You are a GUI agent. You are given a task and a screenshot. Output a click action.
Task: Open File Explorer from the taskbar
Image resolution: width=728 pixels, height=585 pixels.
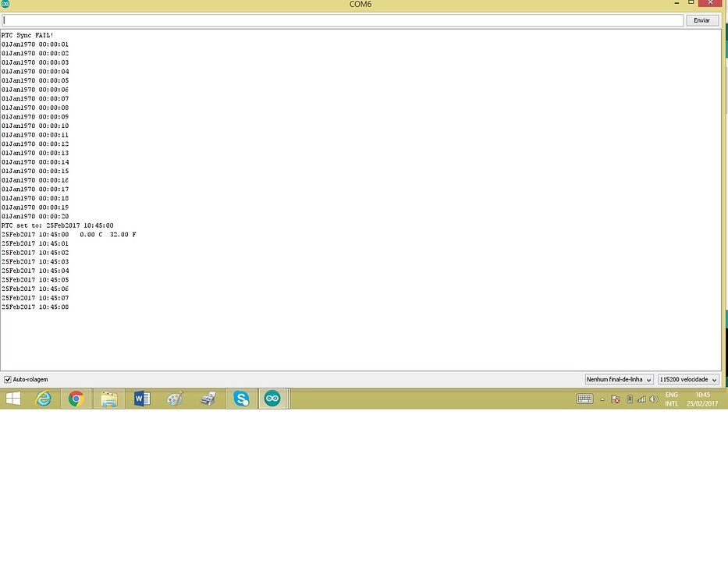click(108, 399)
